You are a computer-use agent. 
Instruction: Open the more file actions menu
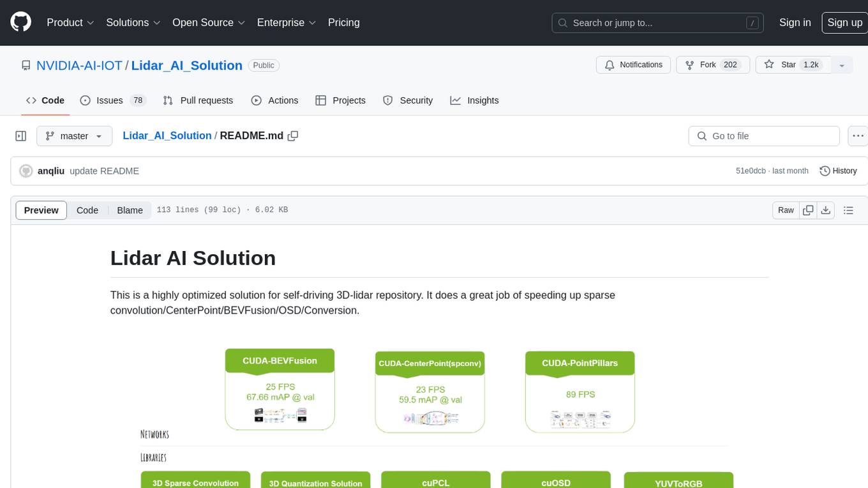point(857,136)
